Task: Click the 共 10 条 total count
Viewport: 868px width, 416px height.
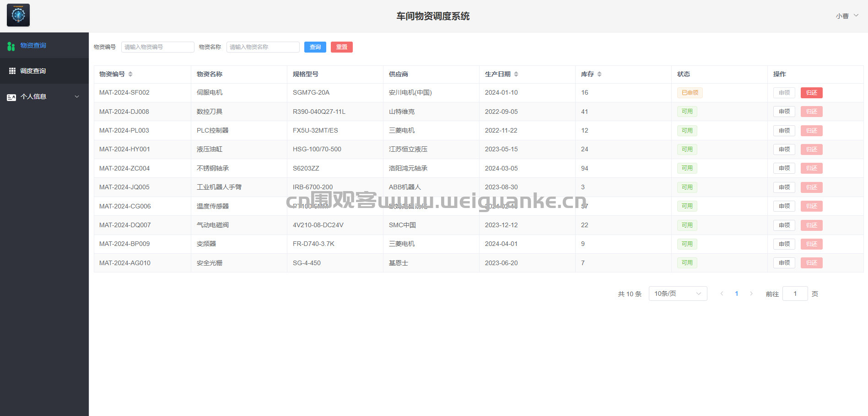Action: [x=630, y=294]
